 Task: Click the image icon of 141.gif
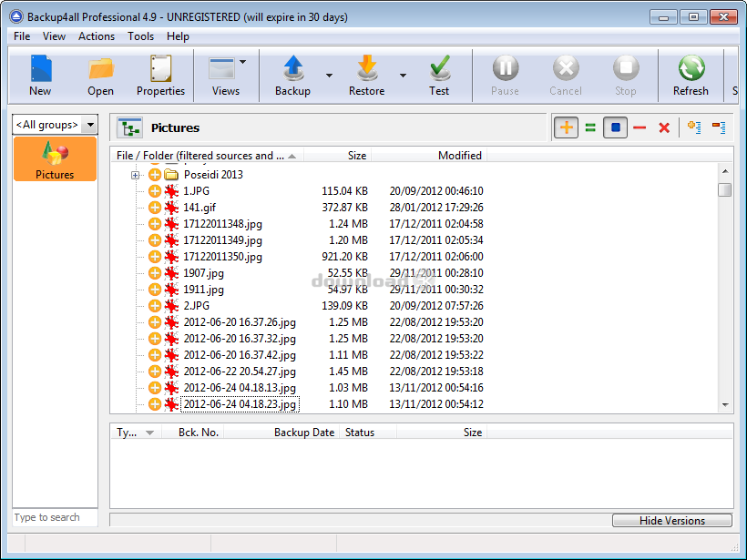point(171,208)
